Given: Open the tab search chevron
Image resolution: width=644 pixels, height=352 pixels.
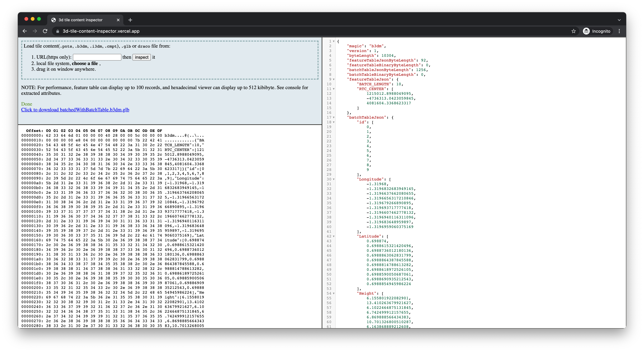Looking at the screenshot, I should click(x=619, y=20).
